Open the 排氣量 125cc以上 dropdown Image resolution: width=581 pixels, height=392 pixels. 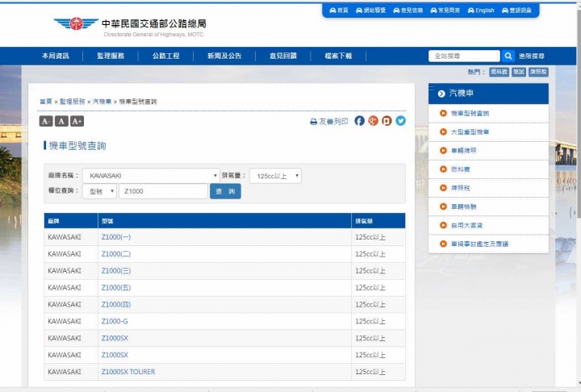click(275, 176)
